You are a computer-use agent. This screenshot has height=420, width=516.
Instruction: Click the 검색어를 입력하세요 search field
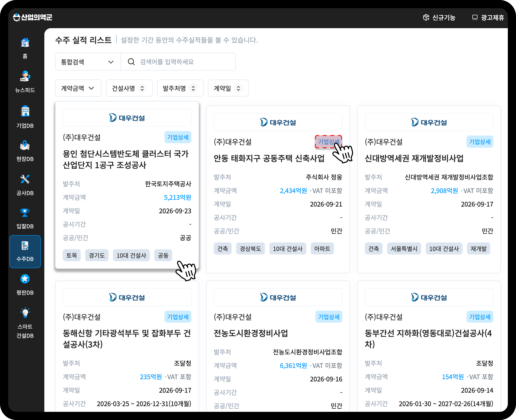[178, 62]
